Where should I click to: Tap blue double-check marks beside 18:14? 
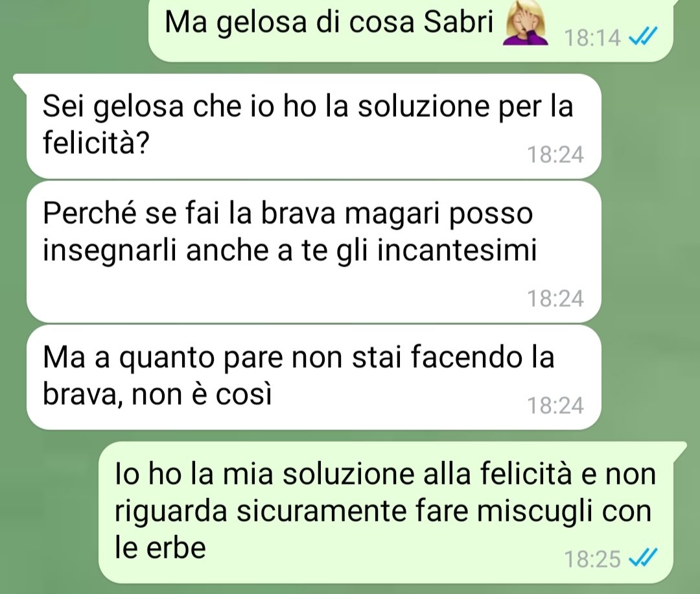643,36
